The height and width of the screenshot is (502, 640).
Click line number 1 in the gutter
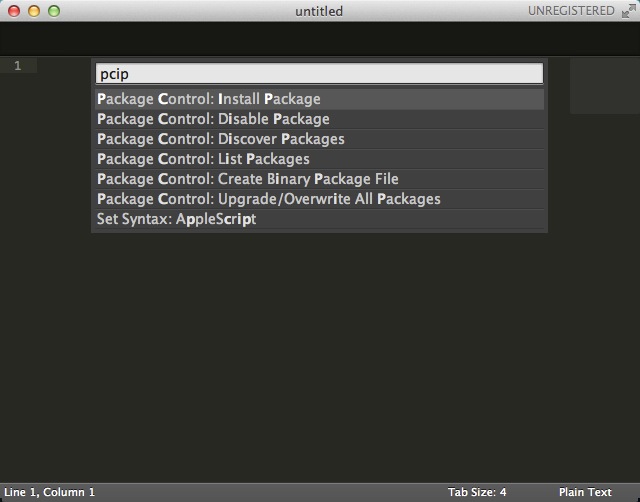(17, 66)
